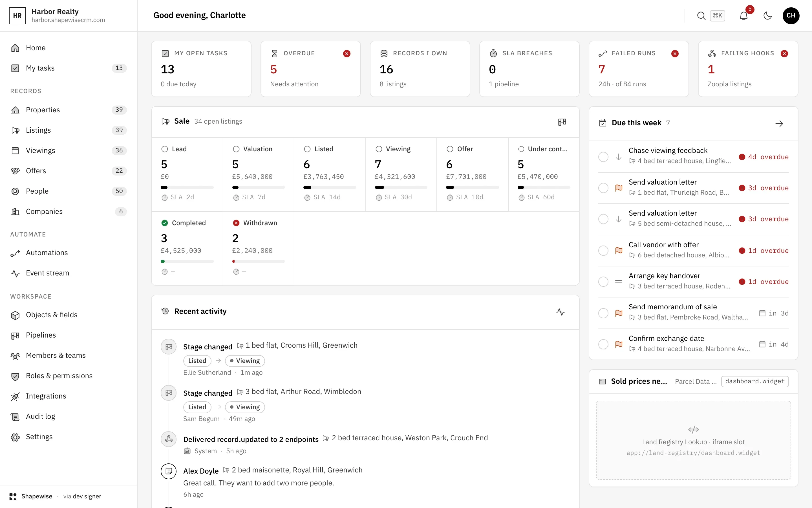
Task: Check Send valuation letter for 1 bed flat
Action: coord(603,188)
